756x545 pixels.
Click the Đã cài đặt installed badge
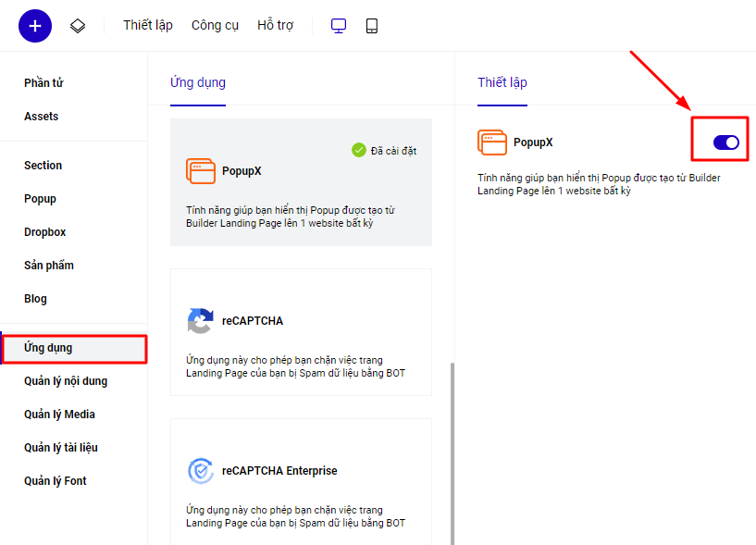coord(384,151)
